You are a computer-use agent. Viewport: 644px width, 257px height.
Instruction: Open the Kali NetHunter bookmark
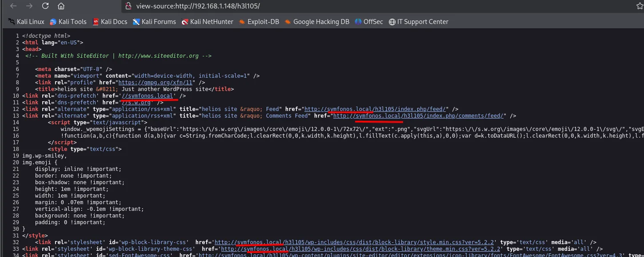tap(207, 22)
